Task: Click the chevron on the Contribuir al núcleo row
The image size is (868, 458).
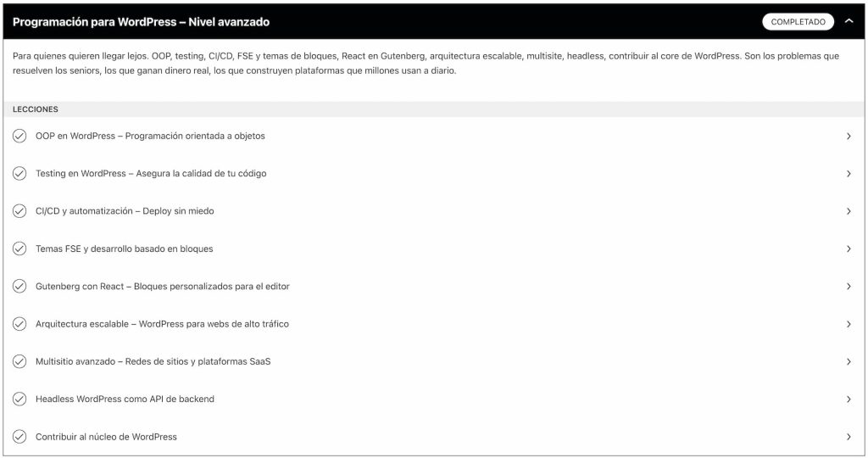Action: click(x=849, y=437)
